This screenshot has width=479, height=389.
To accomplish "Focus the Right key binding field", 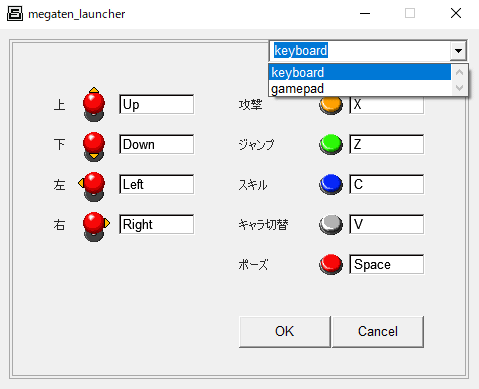I will 156,224.
